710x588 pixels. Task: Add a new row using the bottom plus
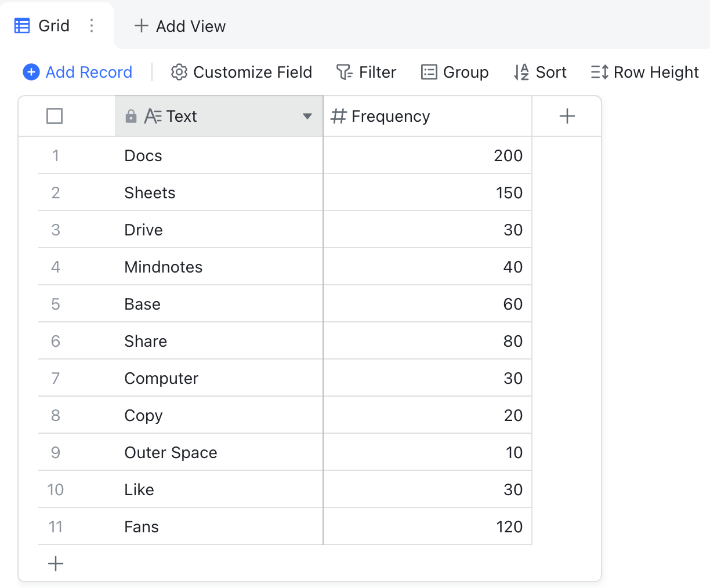point(55,563)
